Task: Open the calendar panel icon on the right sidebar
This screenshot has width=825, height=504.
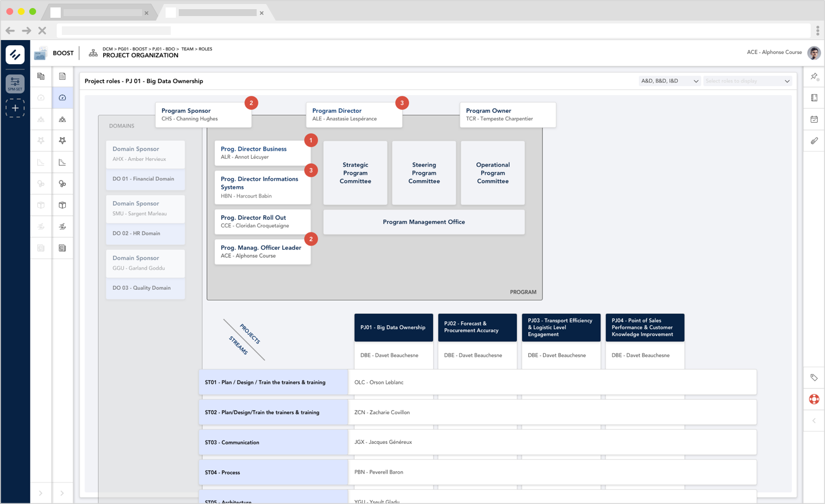Action: pyautogui.click(x=814, y=119)
